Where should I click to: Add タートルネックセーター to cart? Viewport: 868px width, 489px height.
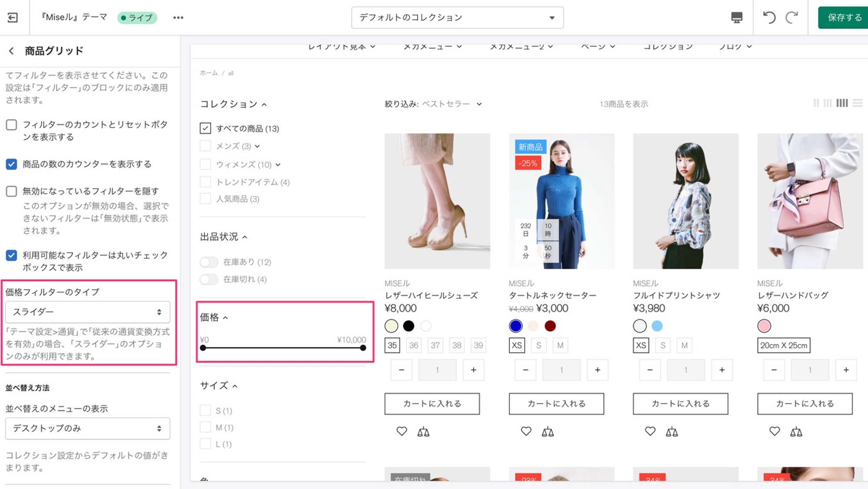tap(556, 404)
